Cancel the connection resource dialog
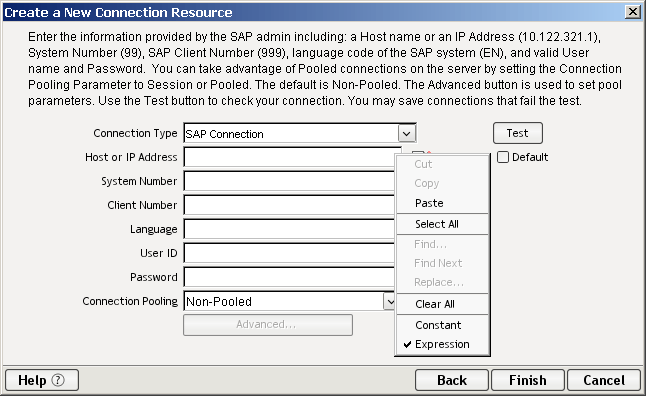646x396 pixels. (x=604, y=380)
